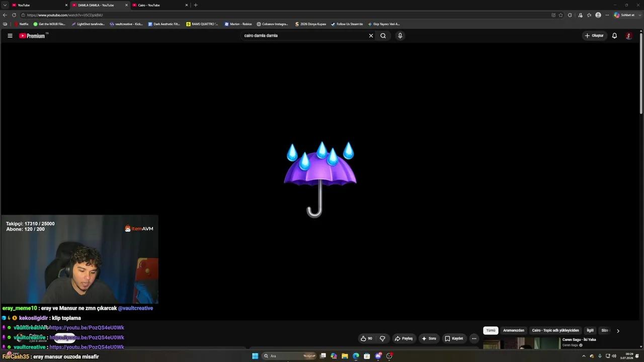Open the Ekip Yayıncı Veri bookmark
The width and height of the screenshot is (644, 362).
click(384, 24)
